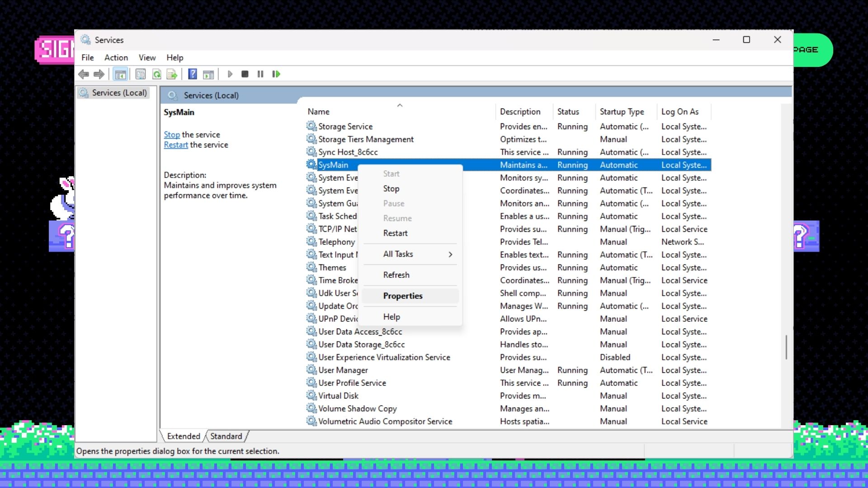Open Help via the question mark toolbar icon
The image size is (868, 488).
(193, 74)
